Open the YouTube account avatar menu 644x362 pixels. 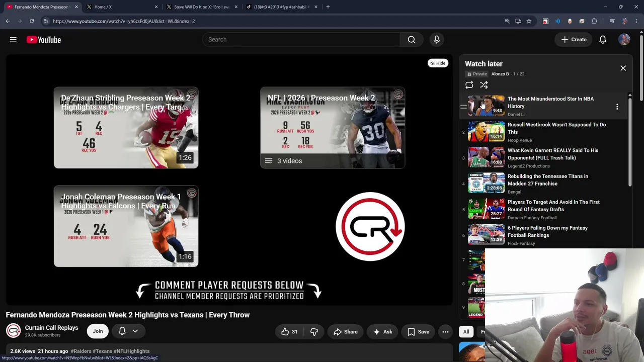tap(624, 40)
